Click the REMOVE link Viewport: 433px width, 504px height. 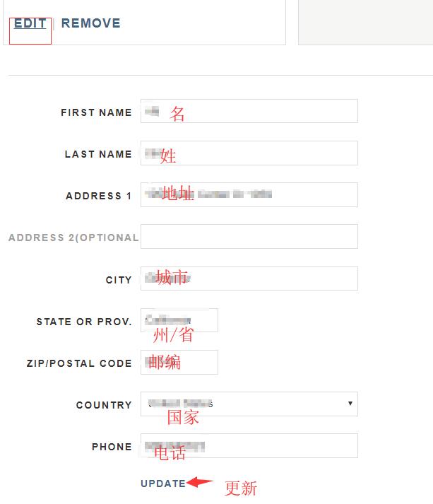tap(90, 23)
